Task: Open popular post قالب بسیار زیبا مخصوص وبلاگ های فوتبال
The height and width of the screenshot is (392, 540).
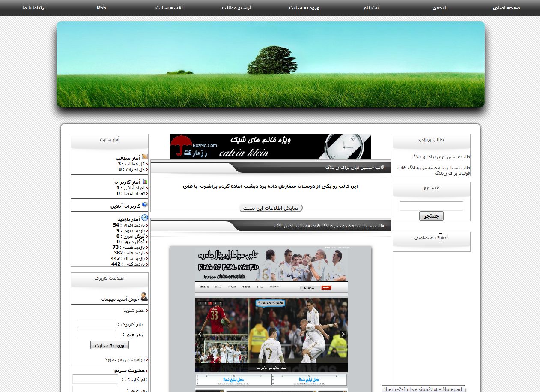Action: [x=434, y=170]
